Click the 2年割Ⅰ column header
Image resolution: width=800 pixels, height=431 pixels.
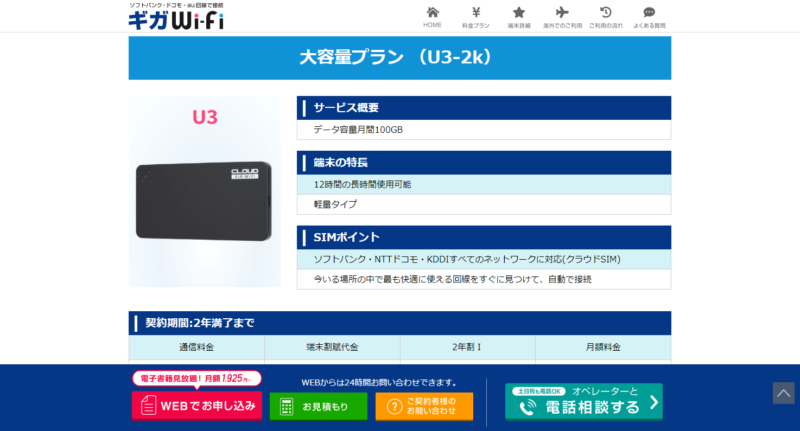[x=467, y=347]
